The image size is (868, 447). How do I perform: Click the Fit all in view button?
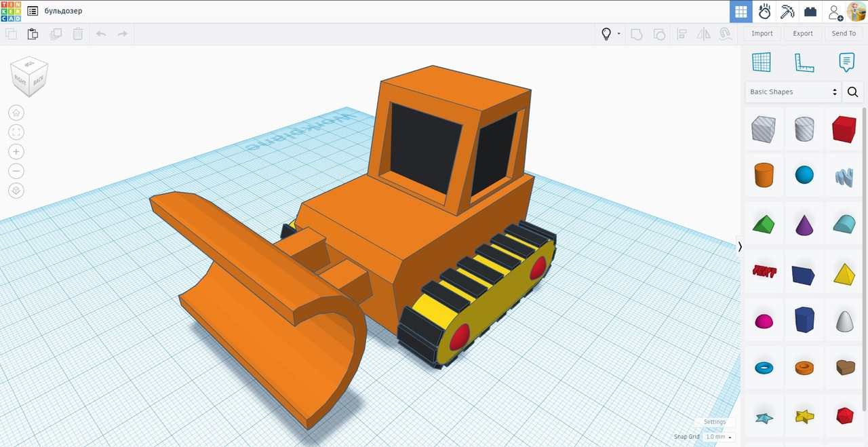tap(16, 132)
